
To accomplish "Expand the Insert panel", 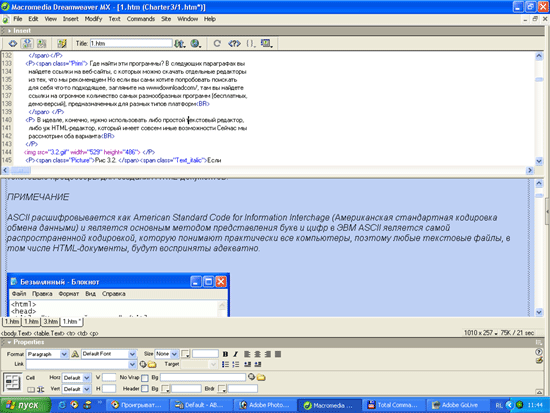I will pos(9,31).
